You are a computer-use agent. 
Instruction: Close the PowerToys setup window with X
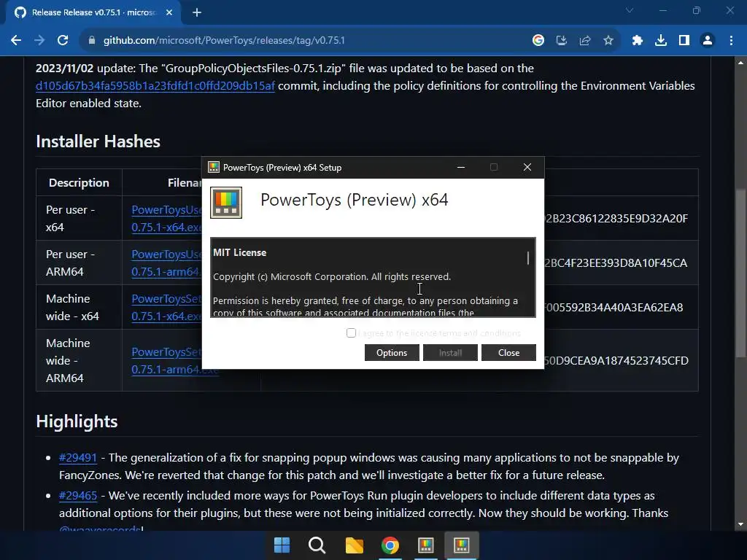pyautogui.click(x=527, y=167)
